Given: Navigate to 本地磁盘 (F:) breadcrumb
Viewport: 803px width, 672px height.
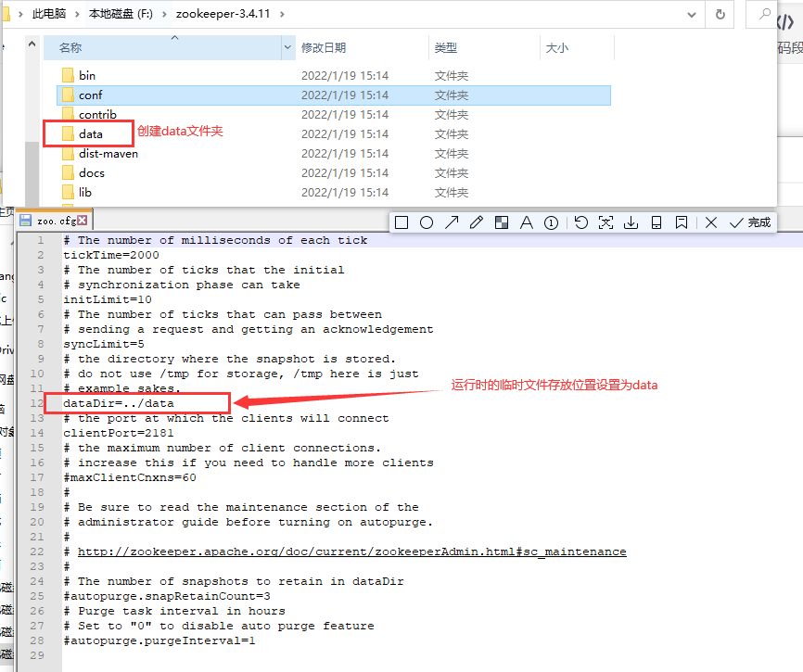Looking at the screenshot, I should point(121,14).
